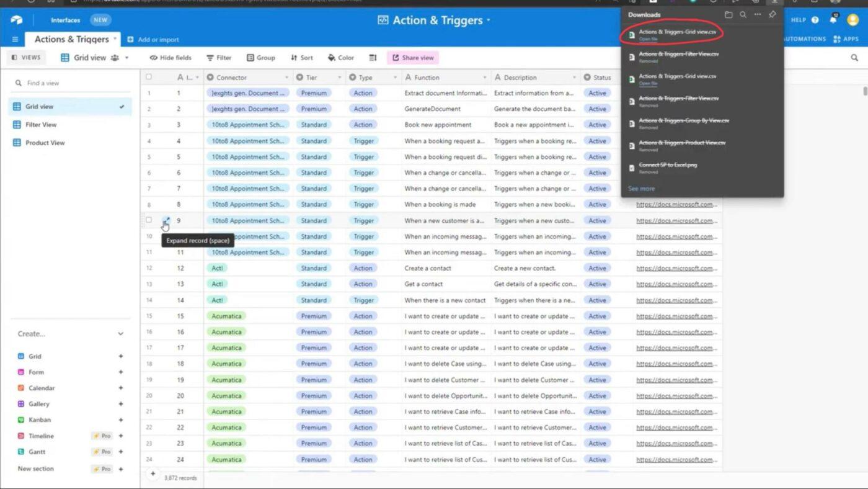Select Product View in the sidebar
The height and width of the screenshot is (489, 868).
[x=45, y=143]
